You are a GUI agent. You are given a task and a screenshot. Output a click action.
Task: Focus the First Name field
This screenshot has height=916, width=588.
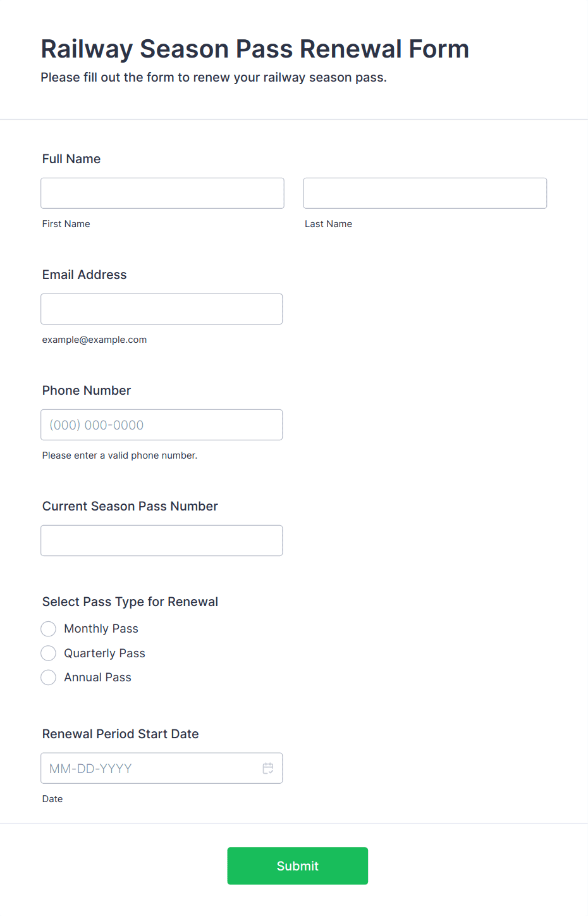162,193
